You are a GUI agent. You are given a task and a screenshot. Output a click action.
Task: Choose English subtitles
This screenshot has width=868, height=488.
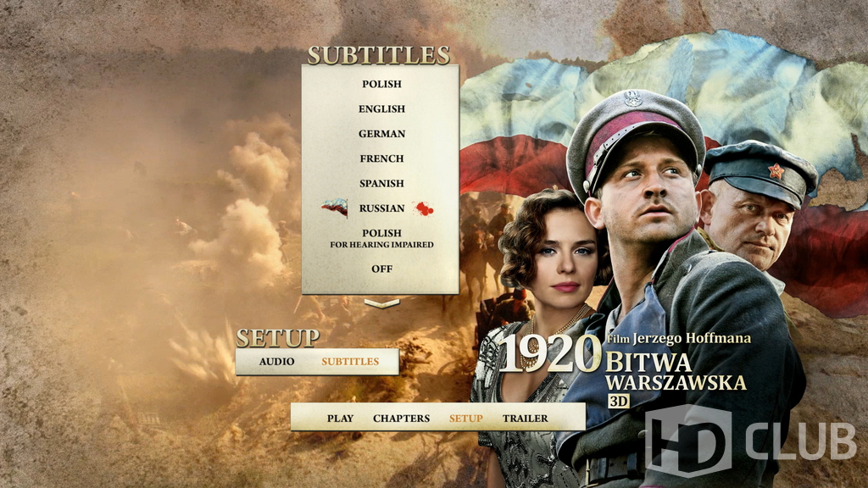click(381, 109)
